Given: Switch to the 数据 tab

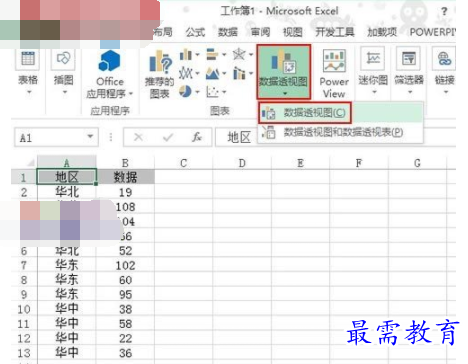Looking at the screenshot, I should [x=228, y=32].
